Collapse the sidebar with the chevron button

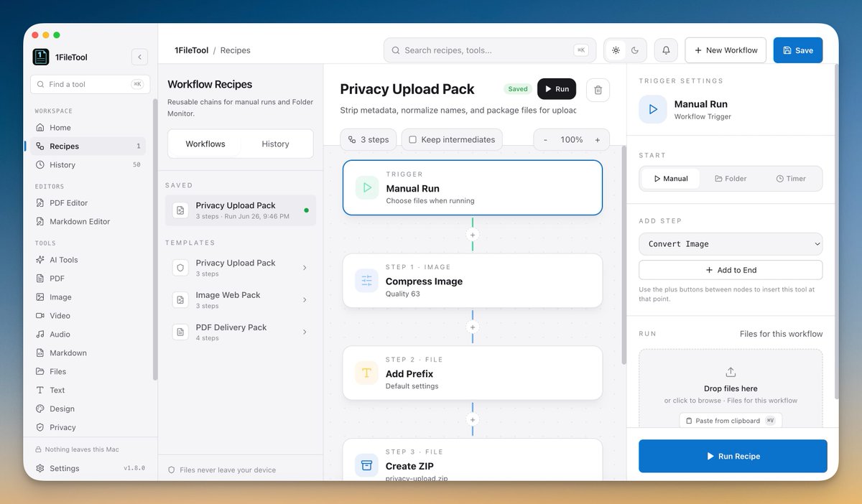coord(140,57)
